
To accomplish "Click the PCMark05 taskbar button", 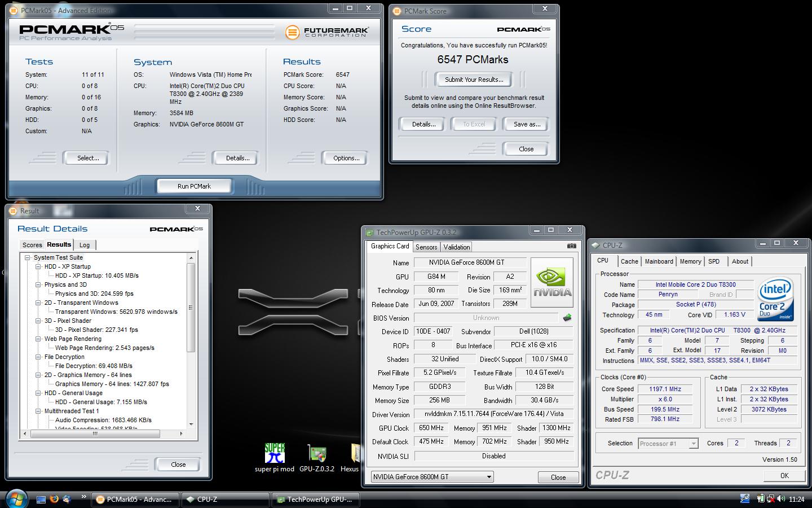I will coord(135,500).
